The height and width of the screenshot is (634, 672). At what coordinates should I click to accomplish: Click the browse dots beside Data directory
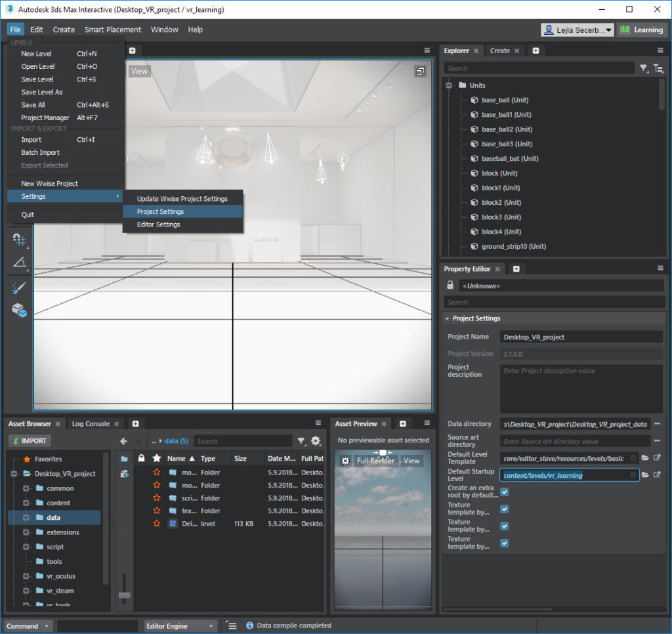pyautogui.click(x=657, y=424)
